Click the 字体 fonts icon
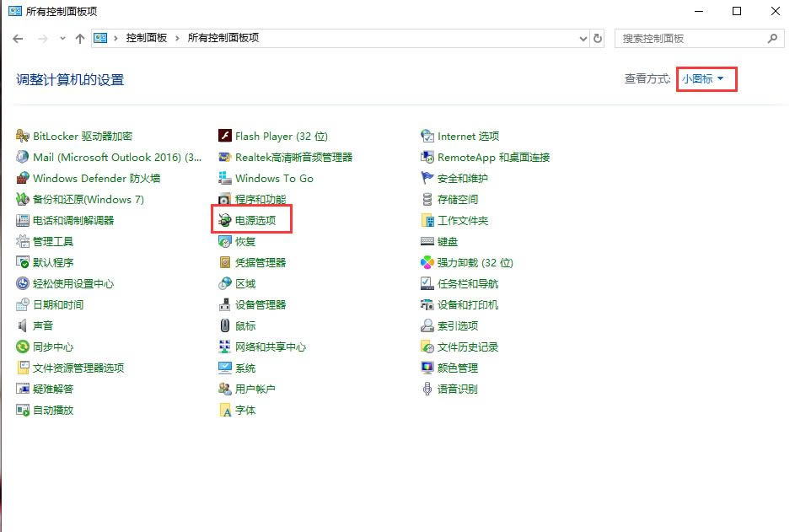 (224, 411)
